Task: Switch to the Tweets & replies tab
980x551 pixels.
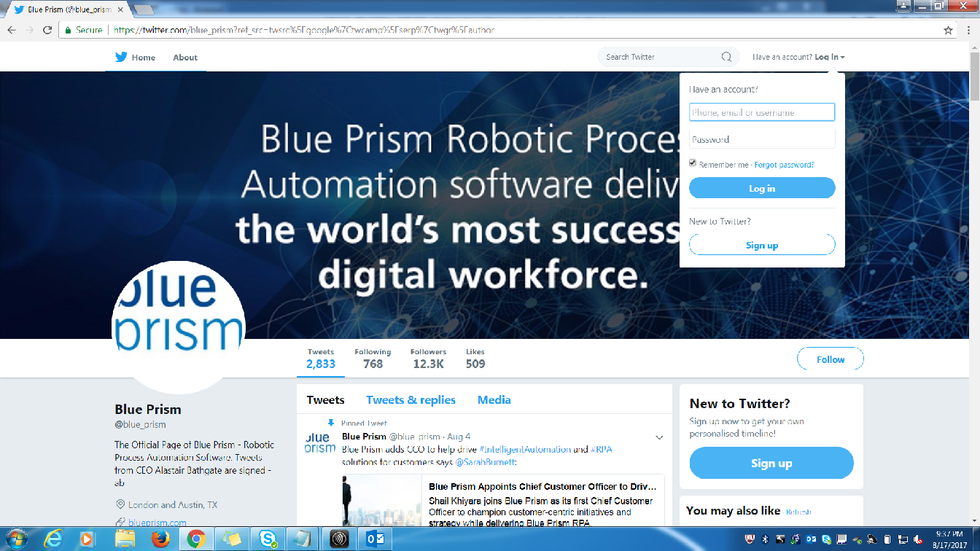Action: (411, 399)
